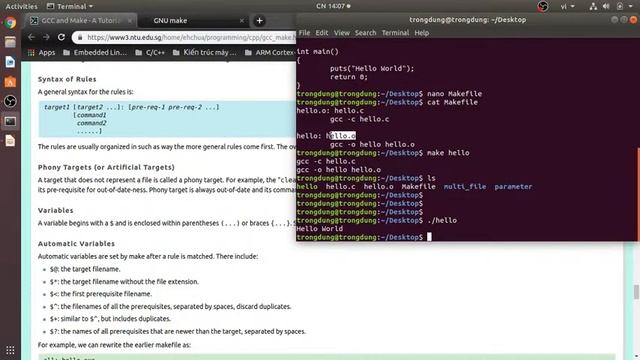This screenshot has height=360, width=640.
Task: Open the Apps bookmarks shortcut
Action: coord(41,52)
